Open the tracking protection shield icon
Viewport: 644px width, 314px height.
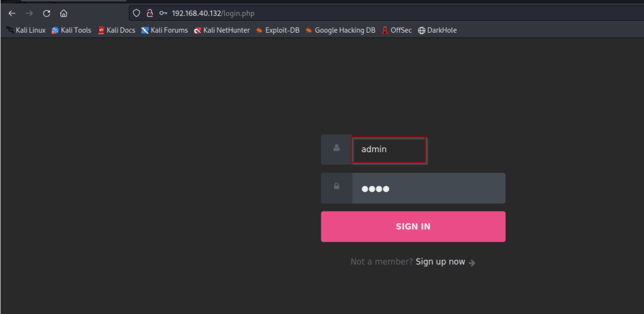click(136, 13)
